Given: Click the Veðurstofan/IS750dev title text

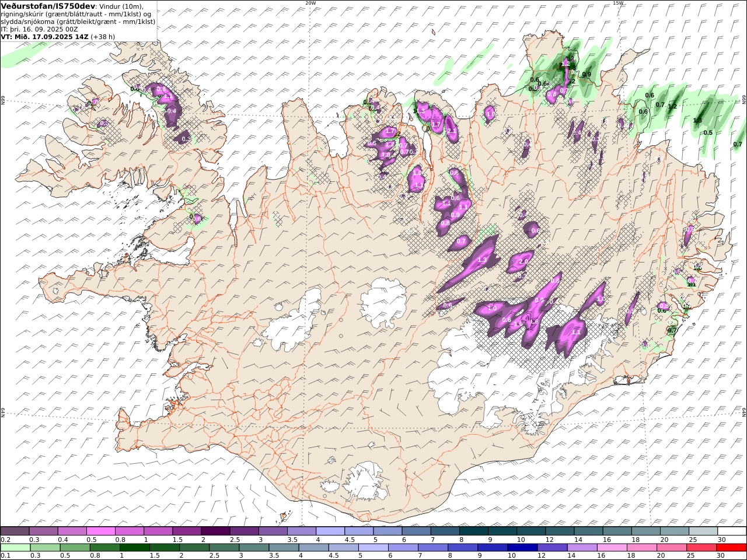Looking at the screenshot, I should [48, 6].
